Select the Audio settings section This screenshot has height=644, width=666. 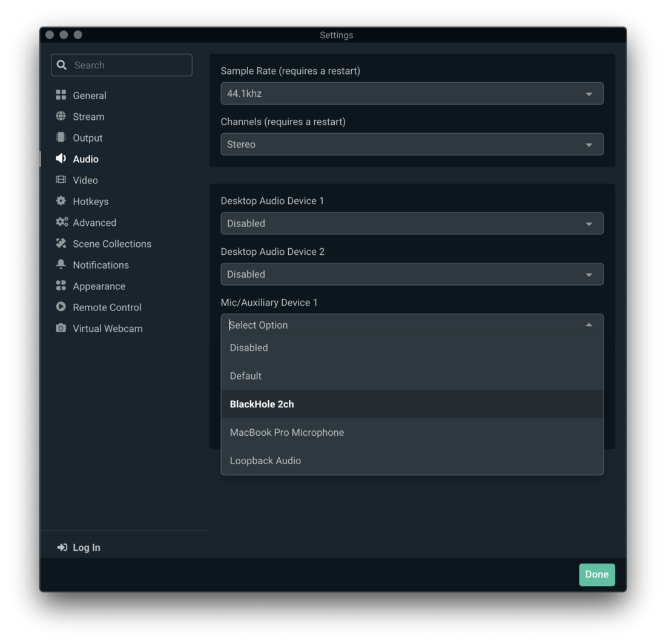coord(85,159)
